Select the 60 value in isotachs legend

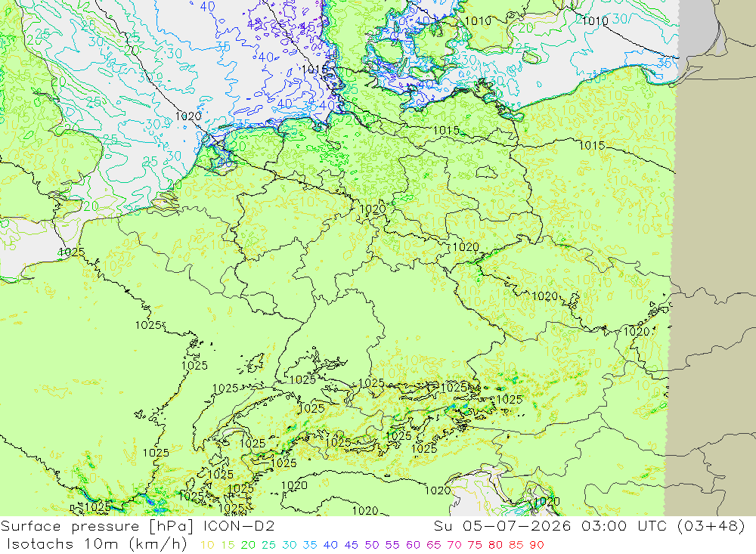(414, 545)
